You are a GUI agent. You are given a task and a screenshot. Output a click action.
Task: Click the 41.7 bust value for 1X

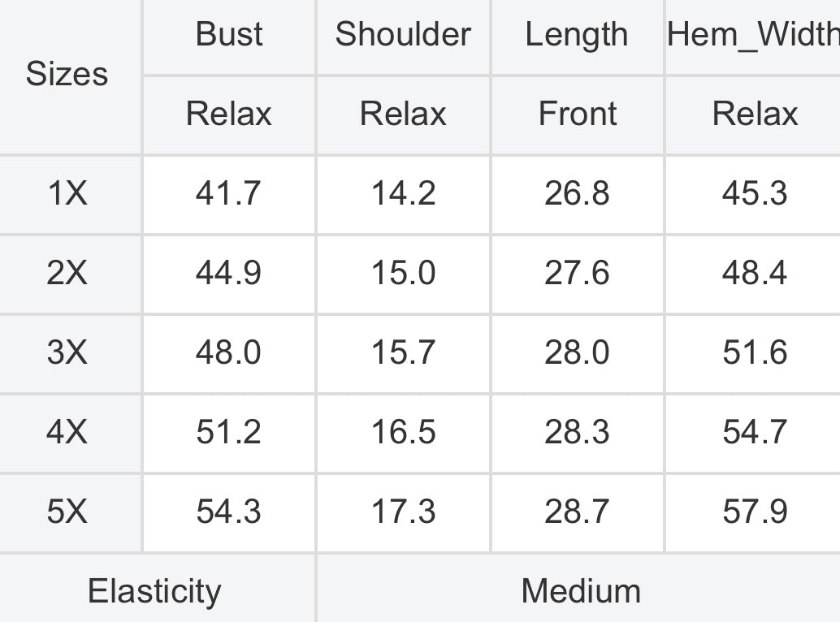tap(229, 195)
